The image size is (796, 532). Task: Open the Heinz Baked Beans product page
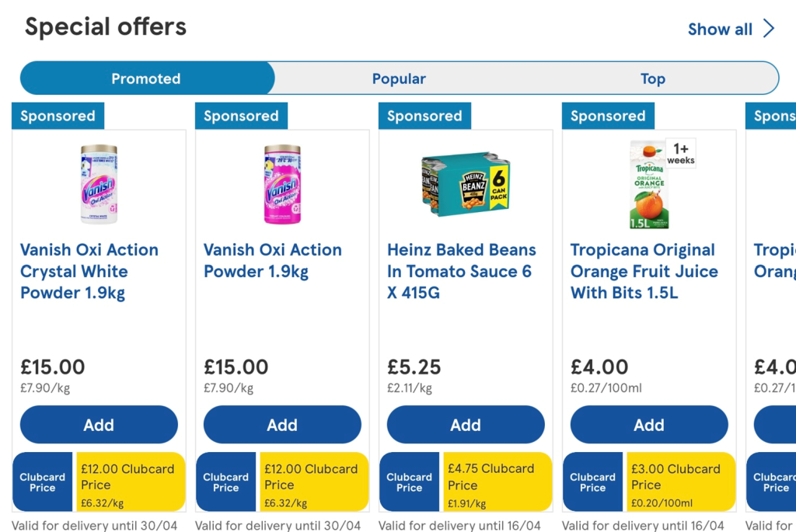tap(462, 271)
